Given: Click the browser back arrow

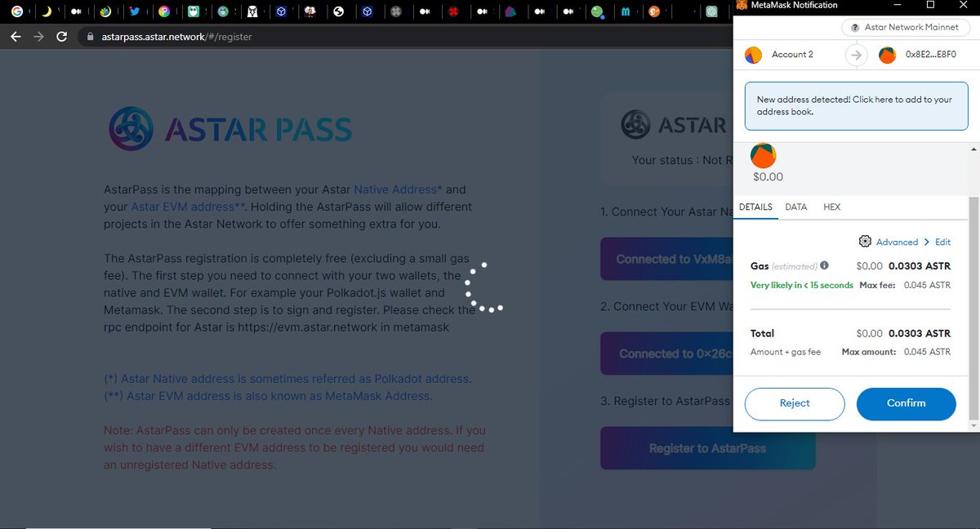Looking at the screenshot, I should click(x=16, y=37).
